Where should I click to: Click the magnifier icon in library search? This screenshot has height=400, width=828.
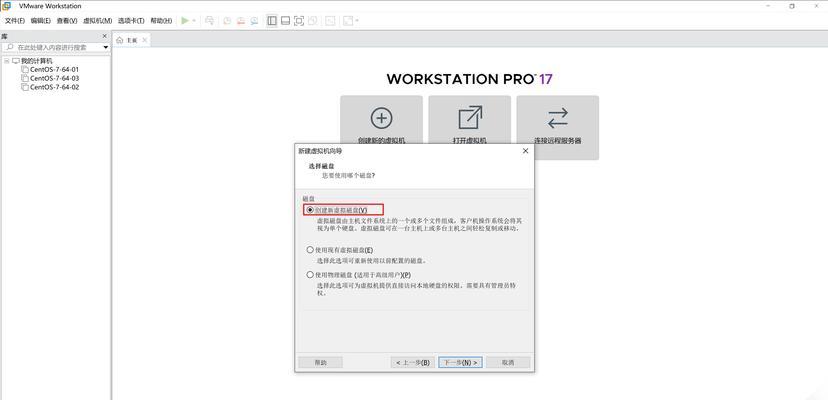(x=10, y=47)
